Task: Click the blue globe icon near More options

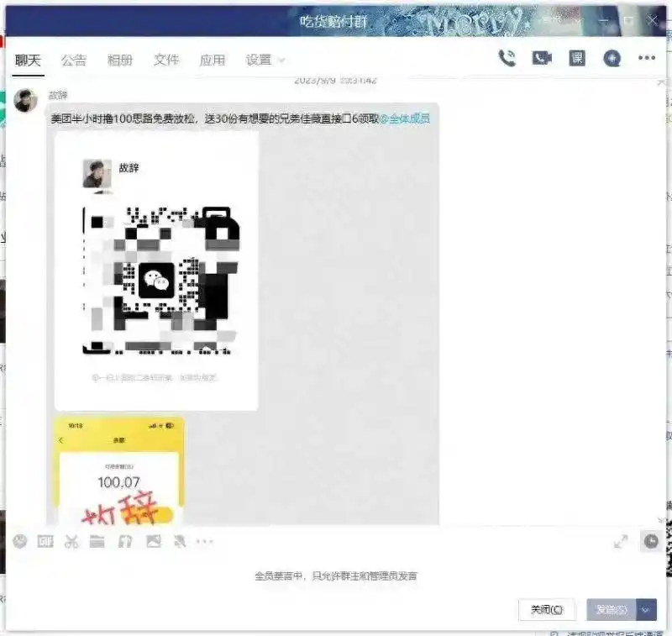Action: 611,57
